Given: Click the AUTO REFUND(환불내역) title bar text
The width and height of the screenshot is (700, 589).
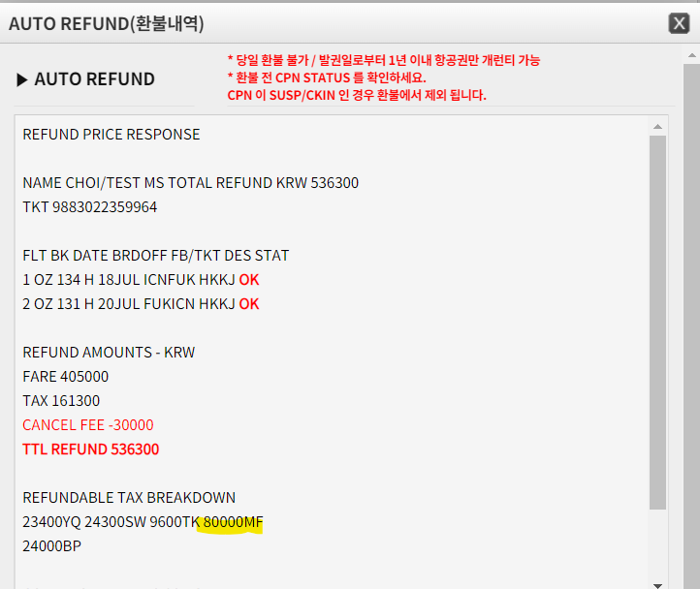Looking at the screenshot, I should pos(107,24).
